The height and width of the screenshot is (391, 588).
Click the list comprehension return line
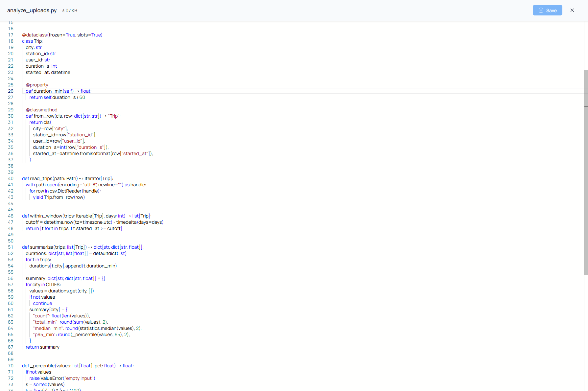point(74,228)
